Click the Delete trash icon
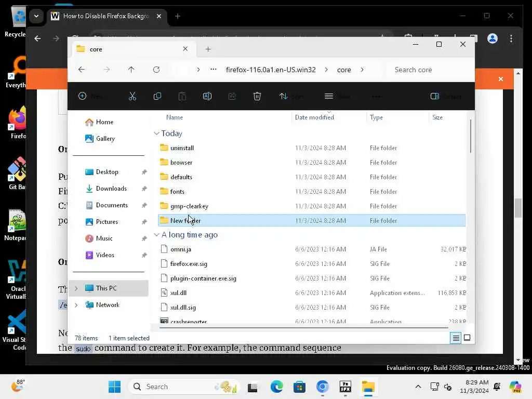The image size is (532, 399). click(257, 96)
